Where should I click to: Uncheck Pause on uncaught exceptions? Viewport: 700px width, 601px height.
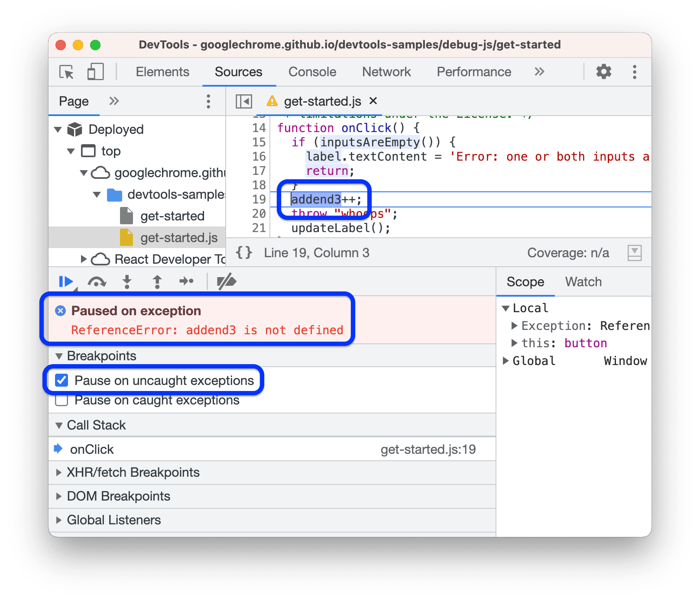pyautogui.click(x=61, y=380)
